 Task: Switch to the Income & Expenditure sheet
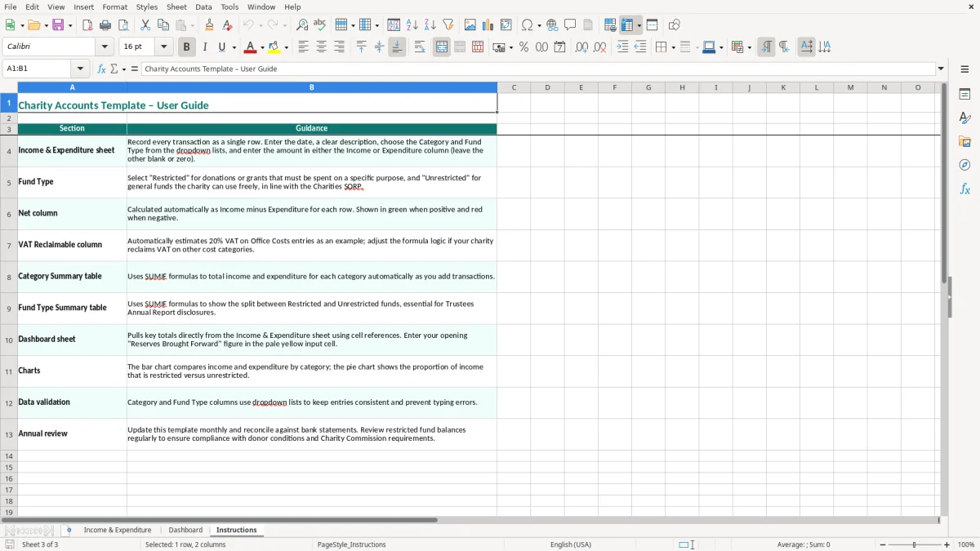coord(118,530)
